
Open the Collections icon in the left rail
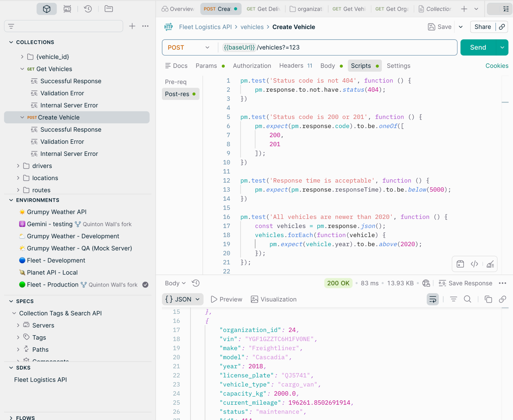[47, 9]
